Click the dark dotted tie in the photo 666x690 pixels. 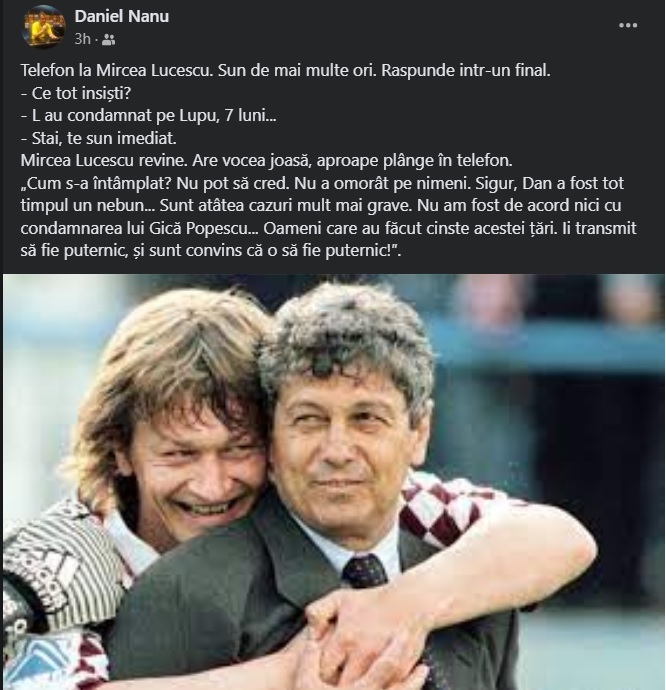tap(364, 571)
